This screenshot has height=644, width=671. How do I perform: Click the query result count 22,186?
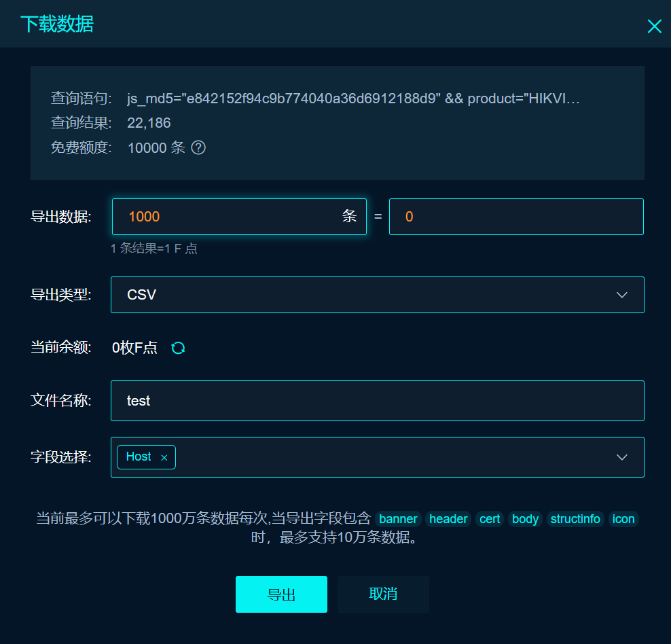[x=149, y=123]
